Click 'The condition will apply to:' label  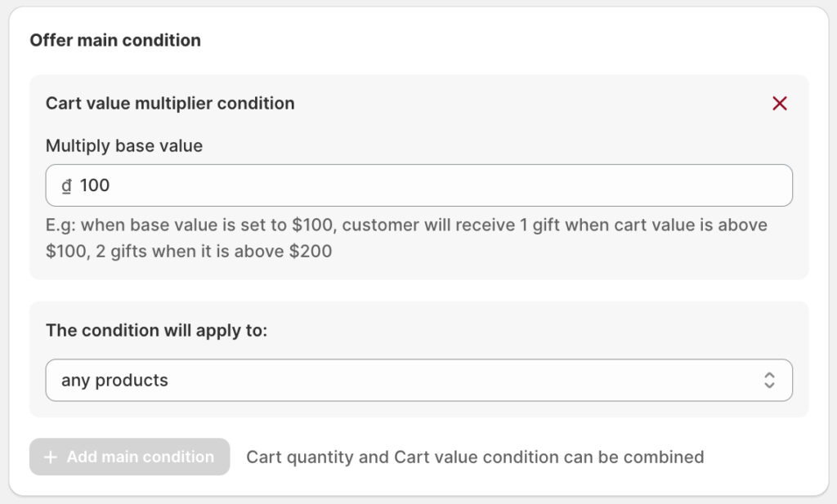tap(157, 331)
